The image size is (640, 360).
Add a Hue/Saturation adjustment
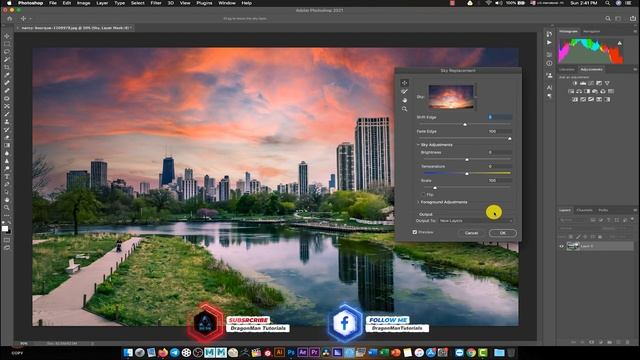pyautogui.click(x=571, y=91)
